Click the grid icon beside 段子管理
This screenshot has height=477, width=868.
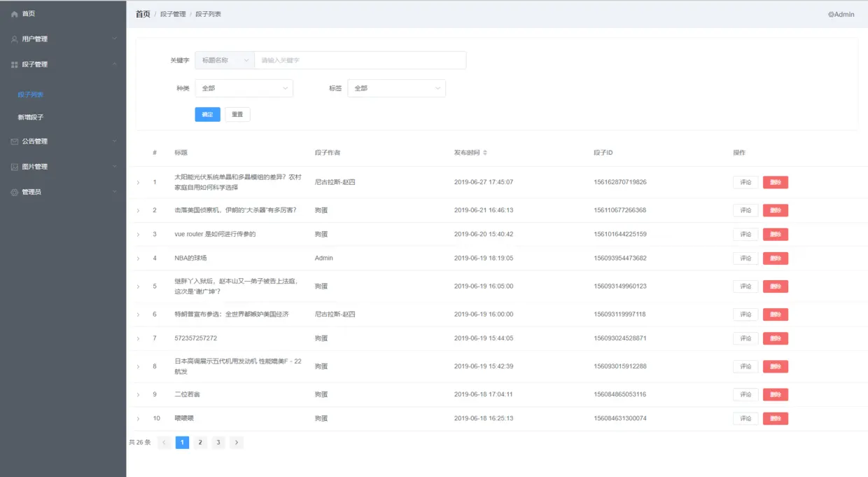coord(15,64)
